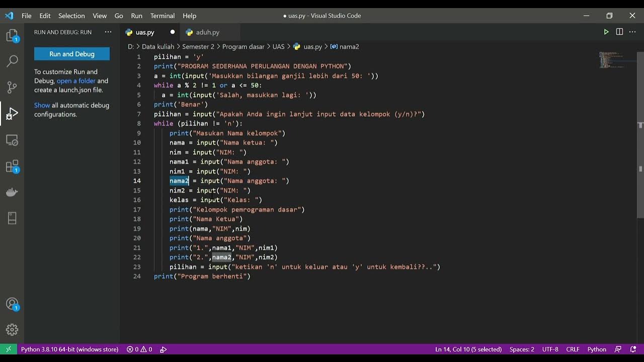Change end of line sequence CRLF
This screenshot has width=644, height=362.
(573, 349)
